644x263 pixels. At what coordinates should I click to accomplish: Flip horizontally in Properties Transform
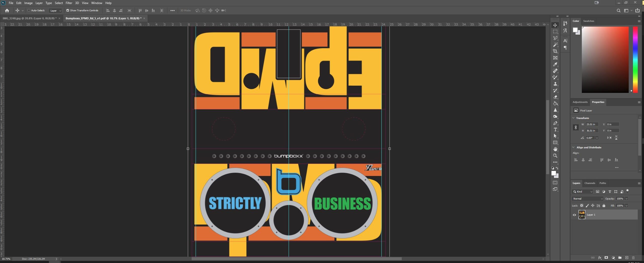click(x=609, y=138)
